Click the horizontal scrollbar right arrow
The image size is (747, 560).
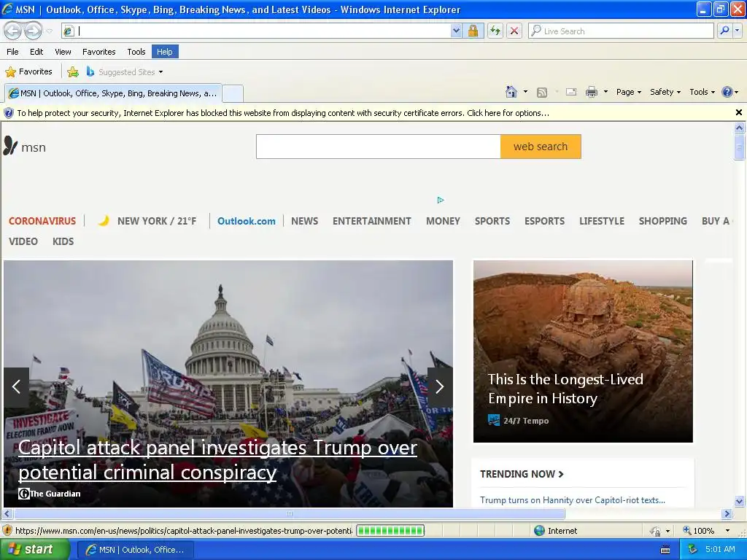tap(727, 514)
